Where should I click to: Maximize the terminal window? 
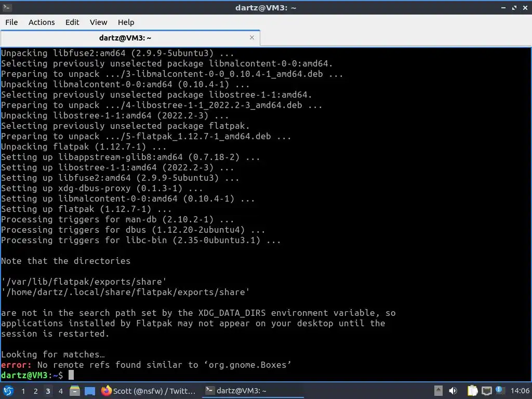(x=514, y=7)
